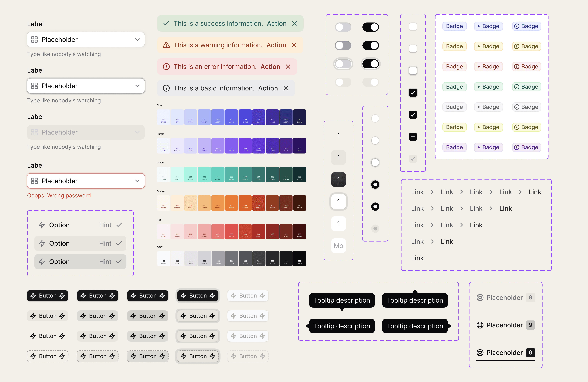Image resolution: width=588 pixels, height=382 pixels.
Task: Click the lifebuoy icon beside the underlined Placeholder
Action: click(480, 353)
